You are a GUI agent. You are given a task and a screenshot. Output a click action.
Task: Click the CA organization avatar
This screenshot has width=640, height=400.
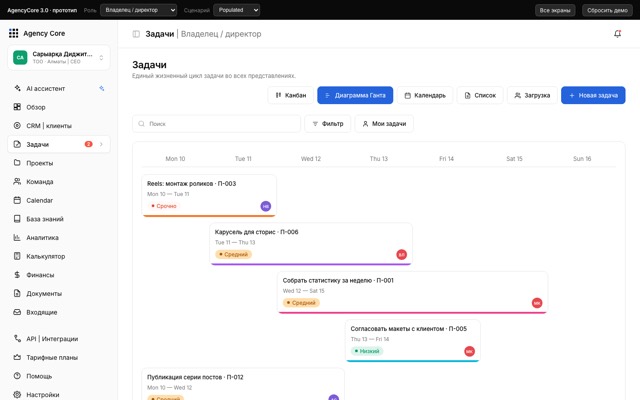pyautogui.click(x=20, y=58)
